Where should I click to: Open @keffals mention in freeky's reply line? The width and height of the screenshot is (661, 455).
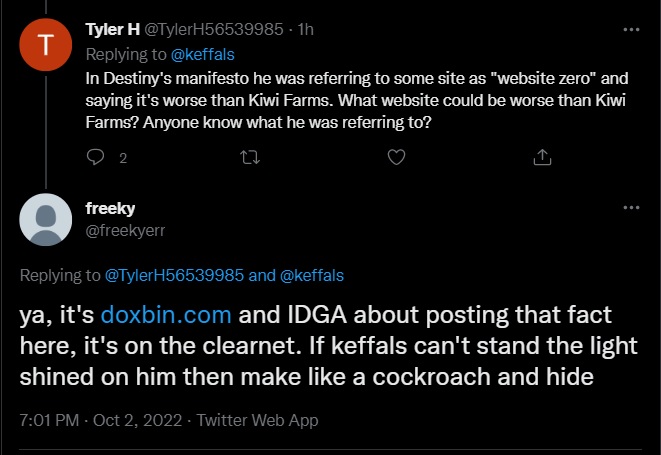[312, 275]
